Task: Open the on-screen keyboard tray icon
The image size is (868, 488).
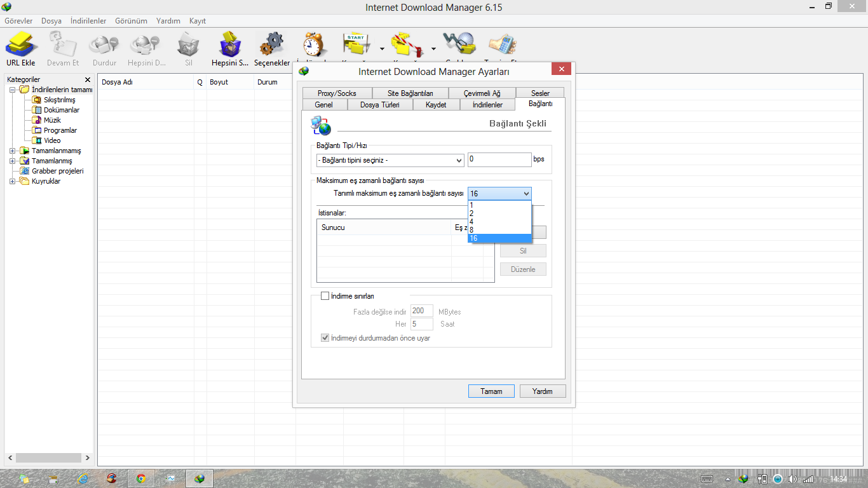Action: point(707,479)
